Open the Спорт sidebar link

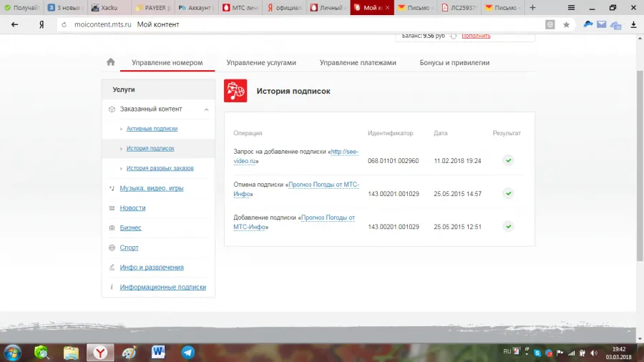(129, 248)
